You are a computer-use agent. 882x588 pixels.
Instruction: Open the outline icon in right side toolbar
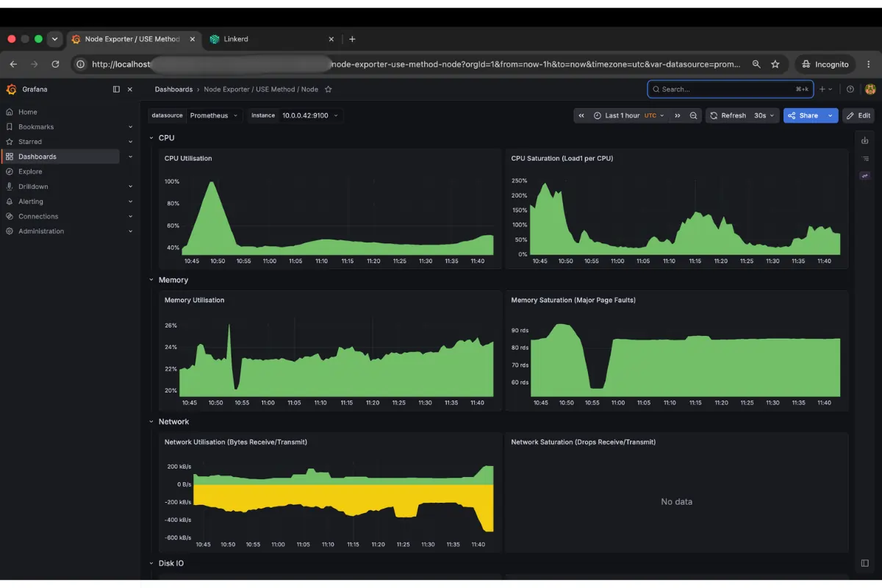point(865,158)
